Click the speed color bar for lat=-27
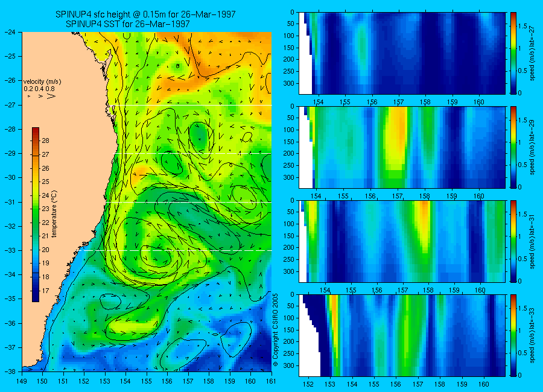Image resolution: width=543 pixels, height=392 pixels. (x=513, y=53)
